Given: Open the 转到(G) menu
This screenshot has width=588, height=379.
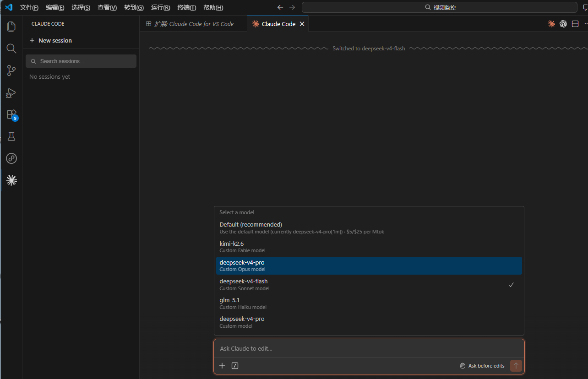Looking at the screenshot, I should point(134,7).
